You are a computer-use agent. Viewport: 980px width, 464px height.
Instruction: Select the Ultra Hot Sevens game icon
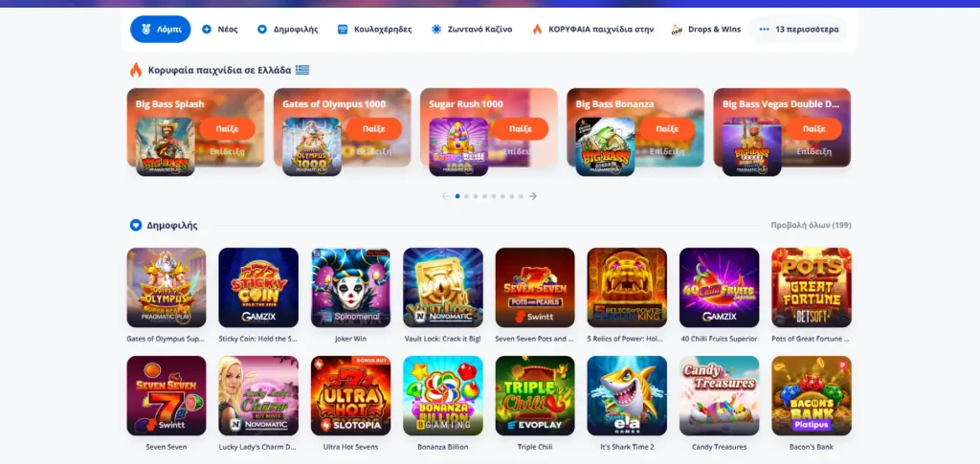350,395
